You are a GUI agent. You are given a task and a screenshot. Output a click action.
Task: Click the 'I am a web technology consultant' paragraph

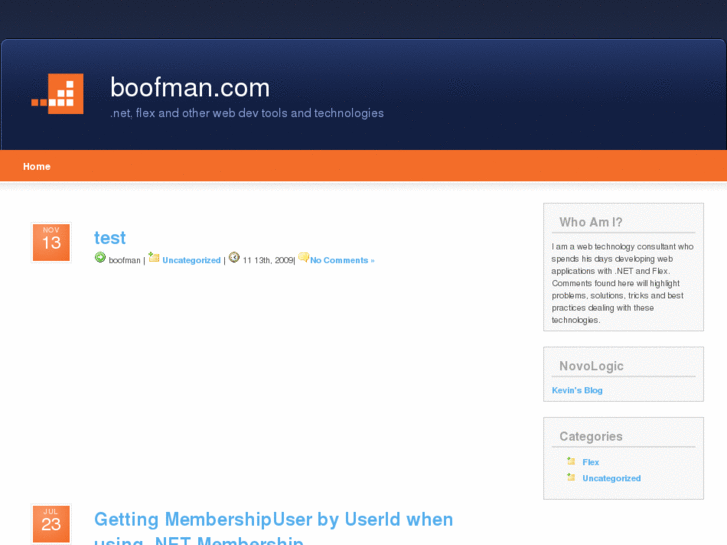[x=622, y=283]
